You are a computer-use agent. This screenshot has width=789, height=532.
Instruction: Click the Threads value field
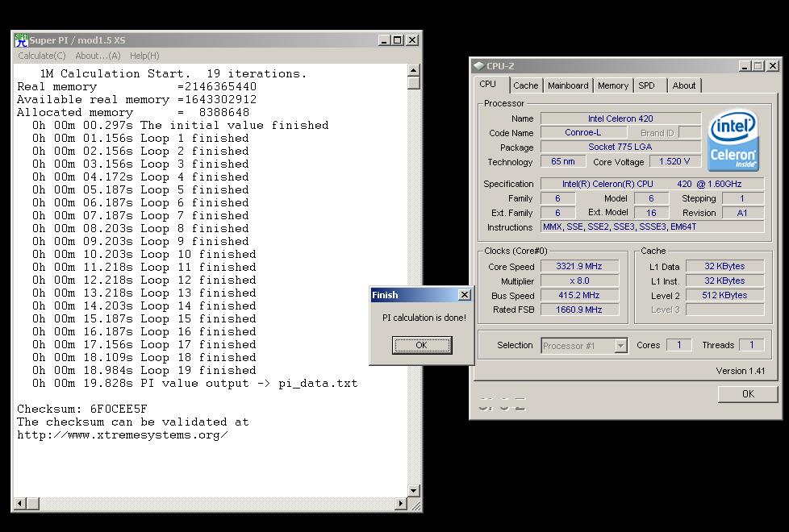pyautogui.click(x=751, y=345)
